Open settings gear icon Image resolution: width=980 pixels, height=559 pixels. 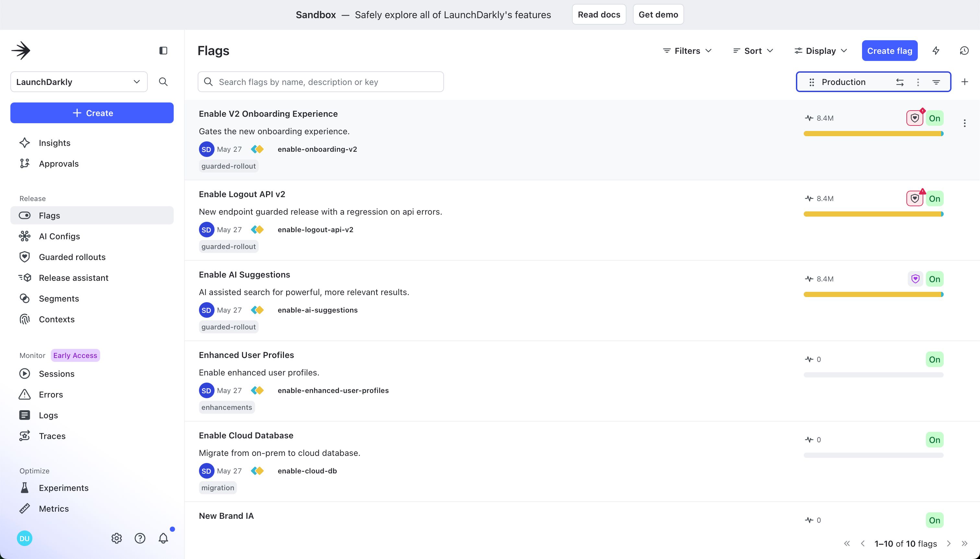pyautogui.click(x=117, y=538)
